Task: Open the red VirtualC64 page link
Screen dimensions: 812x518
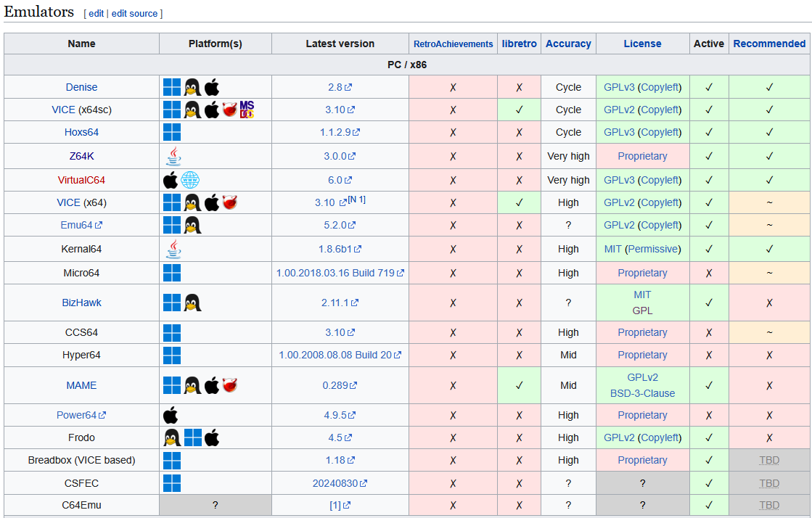Action: click(81, 180)
